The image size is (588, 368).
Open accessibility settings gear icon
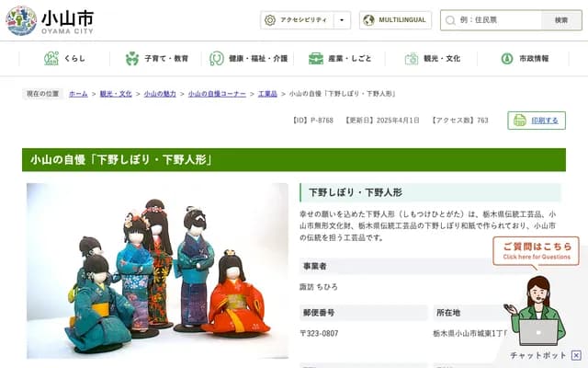269,20
